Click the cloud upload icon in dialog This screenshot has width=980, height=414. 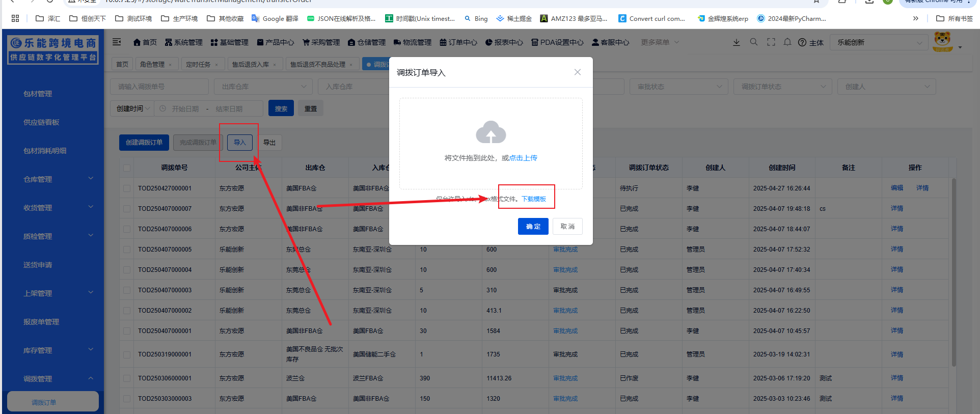pos(491,132)
